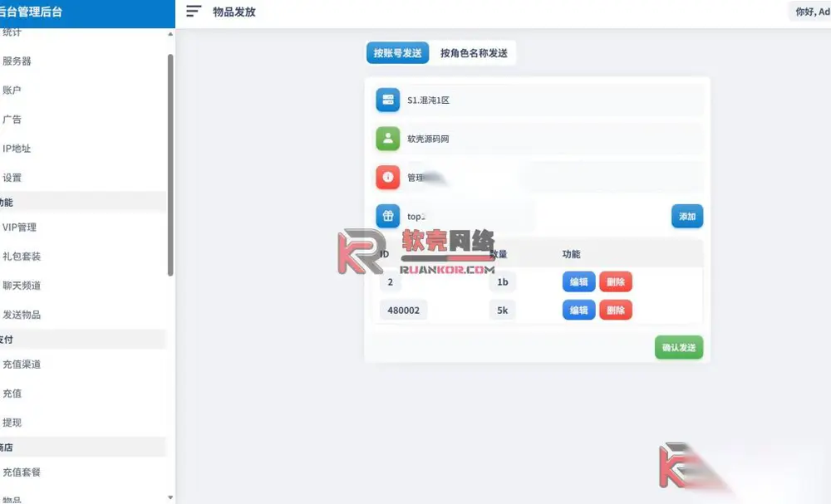Click the blue server icon beside S1.混沌1区
Screen dimensions: 831x504
[x=388, y=100]
